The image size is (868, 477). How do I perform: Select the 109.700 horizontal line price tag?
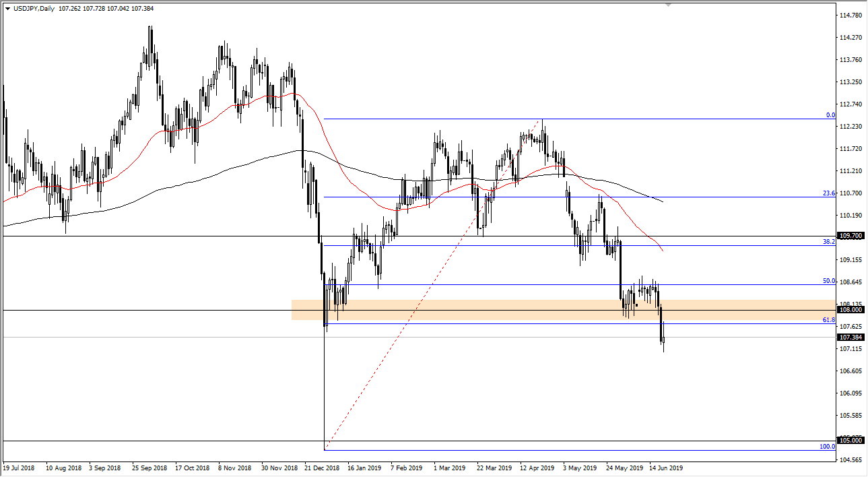(x=850, y=236)
